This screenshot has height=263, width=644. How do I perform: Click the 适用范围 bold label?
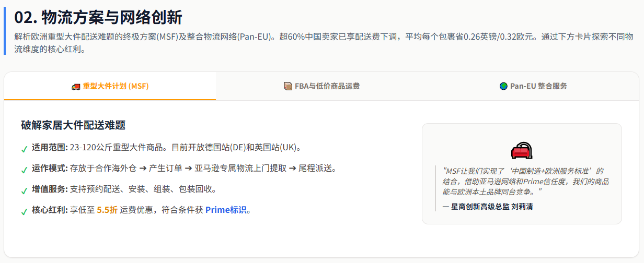50,148
